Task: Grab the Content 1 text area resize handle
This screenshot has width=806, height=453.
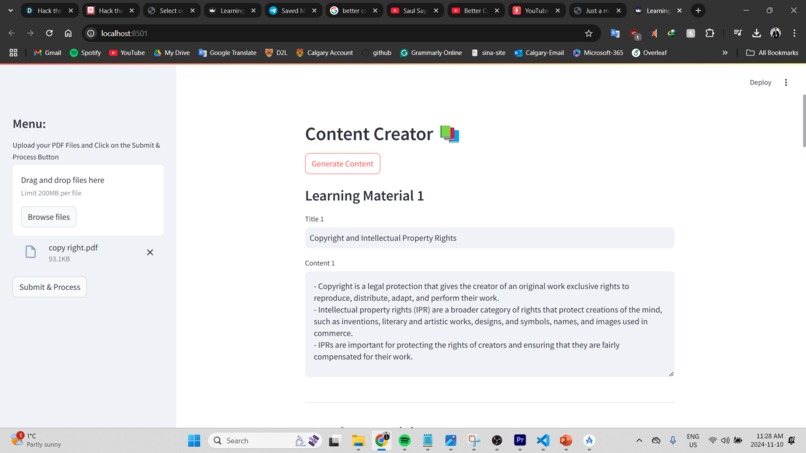Action: pyautogui.click(x=671, y=373)
